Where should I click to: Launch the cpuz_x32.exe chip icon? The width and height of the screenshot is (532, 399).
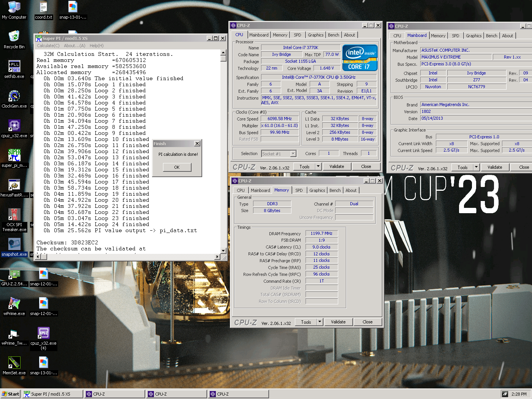coord(14,129)
